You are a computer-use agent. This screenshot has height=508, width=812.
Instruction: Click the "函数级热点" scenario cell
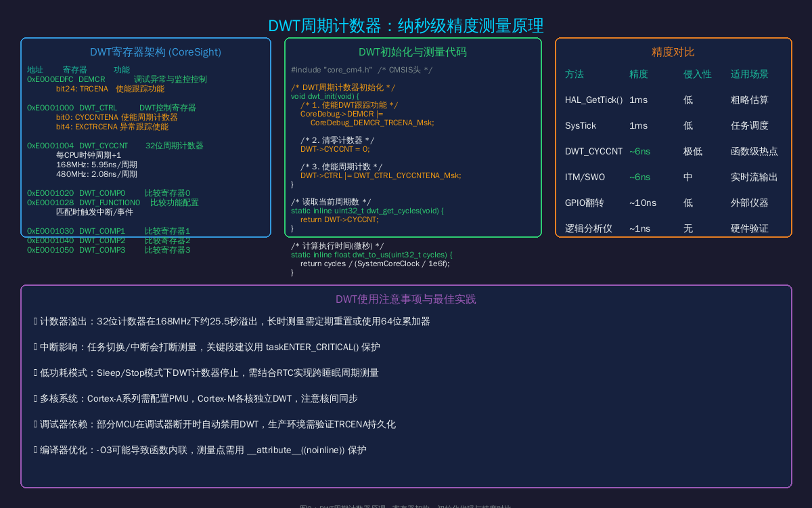coord(754,152)
